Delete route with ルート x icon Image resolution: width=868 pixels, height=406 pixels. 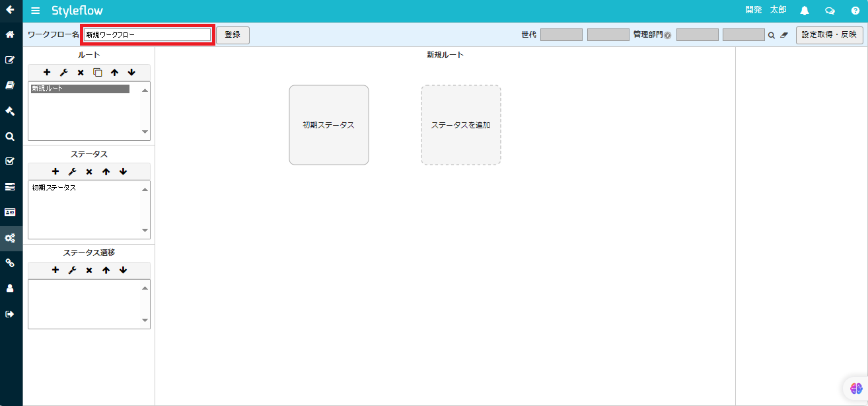(81, 72)
